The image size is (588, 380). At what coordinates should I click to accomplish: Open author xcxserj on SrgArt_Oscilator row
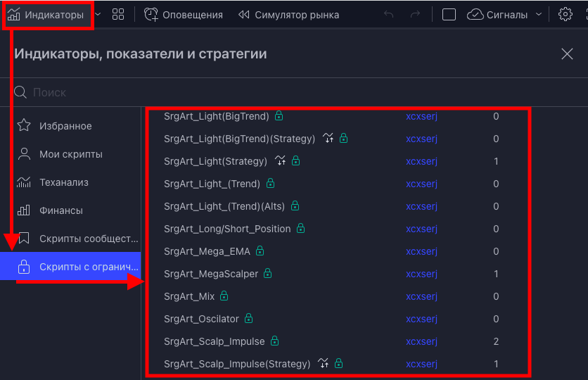[x=421, y=319]
